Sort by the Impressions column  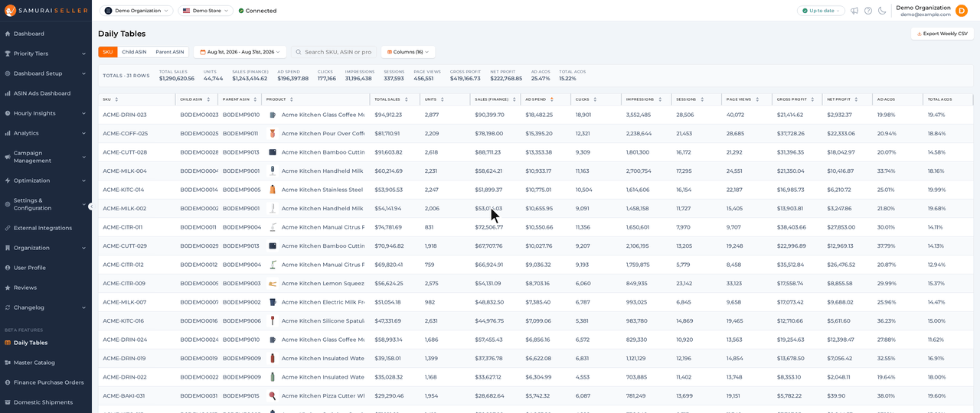click(x=660, y=99)
